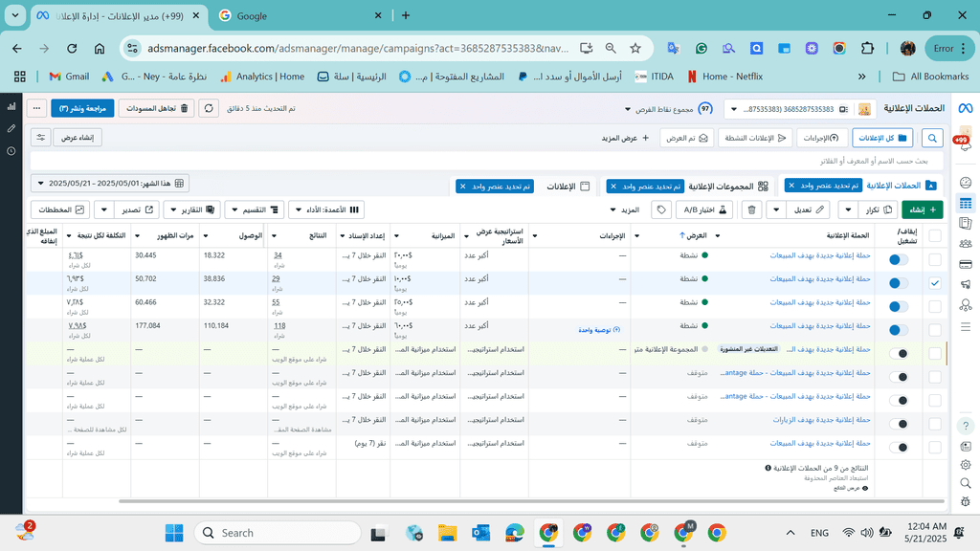Open the date range هذا الشهر dropdown
Screen dimensions: 980x551
pyautogui.click(x=110, y=183)
